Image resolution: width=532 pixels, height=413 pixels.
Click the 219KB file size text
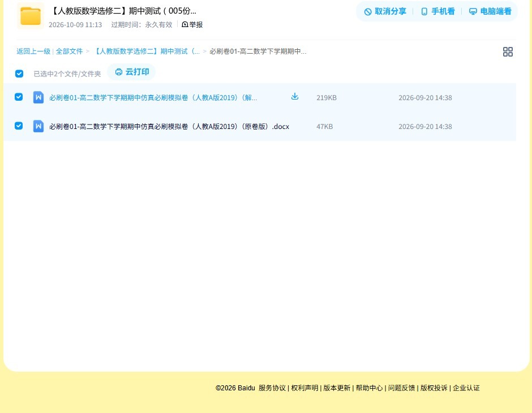click(327, 98)
